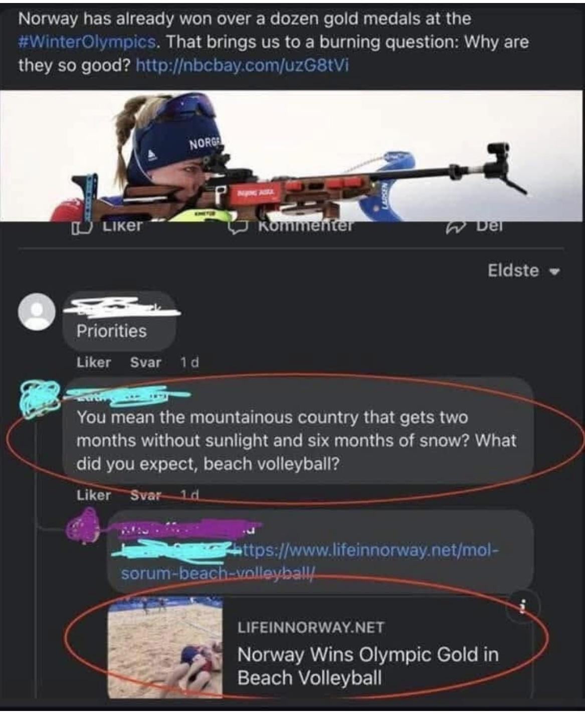Open the grey default profile avatar

37,312
